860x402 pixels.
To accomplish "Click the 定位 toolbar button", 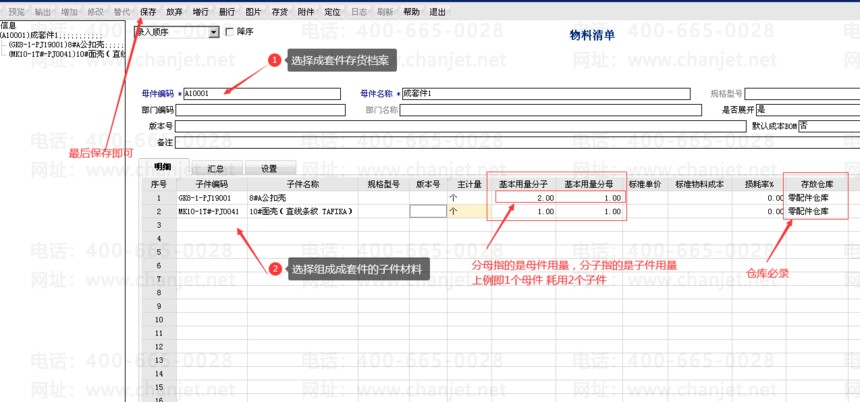I will 332,12.
